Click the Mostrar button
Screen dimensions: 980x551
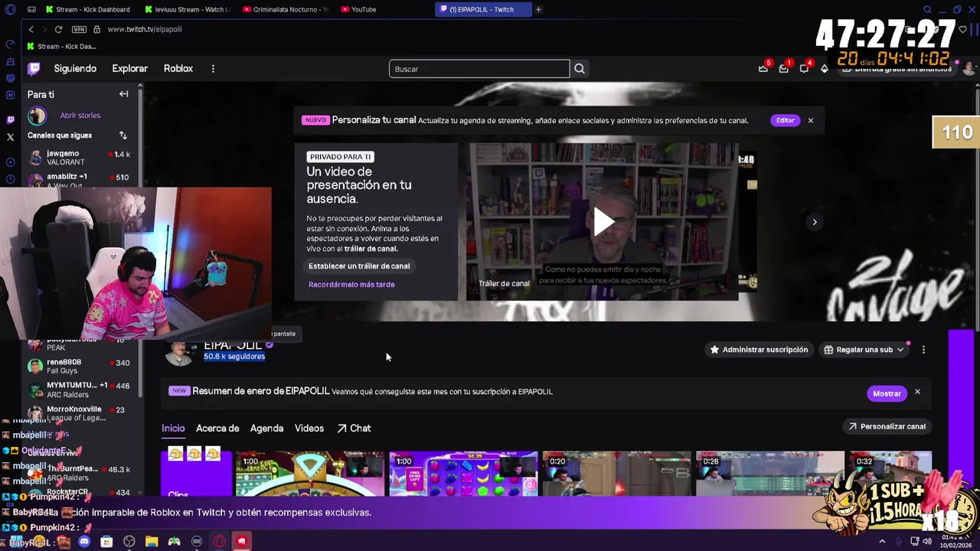887,393
